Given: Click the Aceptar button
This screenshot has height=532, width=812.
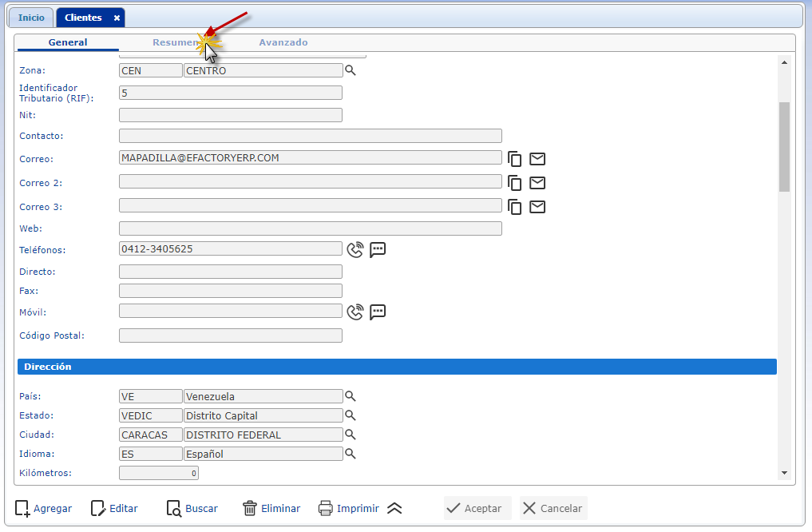Looking at the screenshot, I should 477,508.
